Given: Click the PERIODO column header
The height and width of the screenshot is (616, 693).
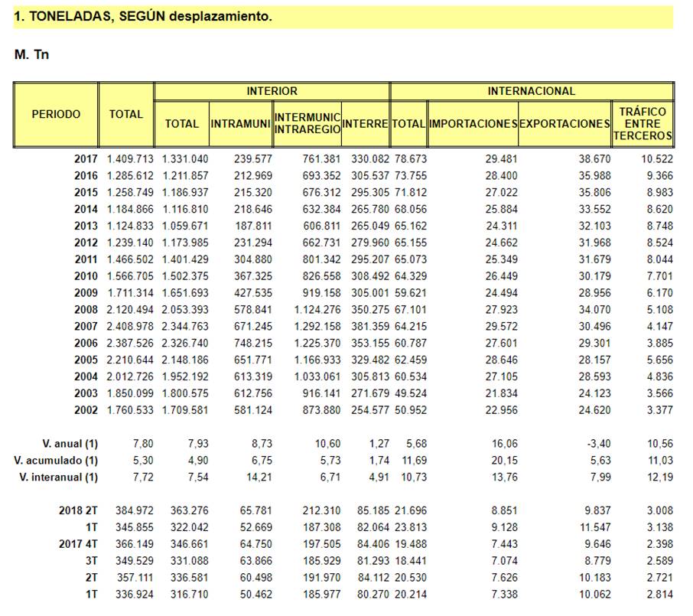Looking at the screenshot, I should coord(56,114).
